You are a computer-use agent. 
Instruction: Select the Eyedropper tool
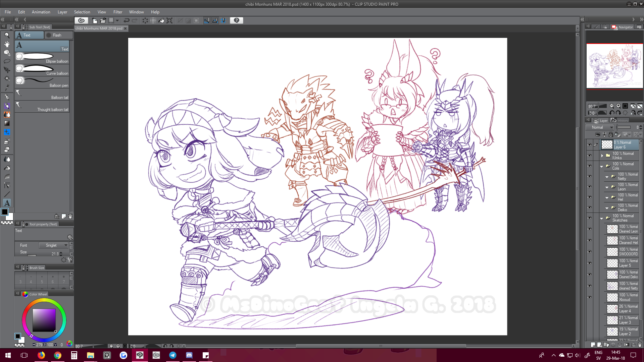(x=7, y=87)
